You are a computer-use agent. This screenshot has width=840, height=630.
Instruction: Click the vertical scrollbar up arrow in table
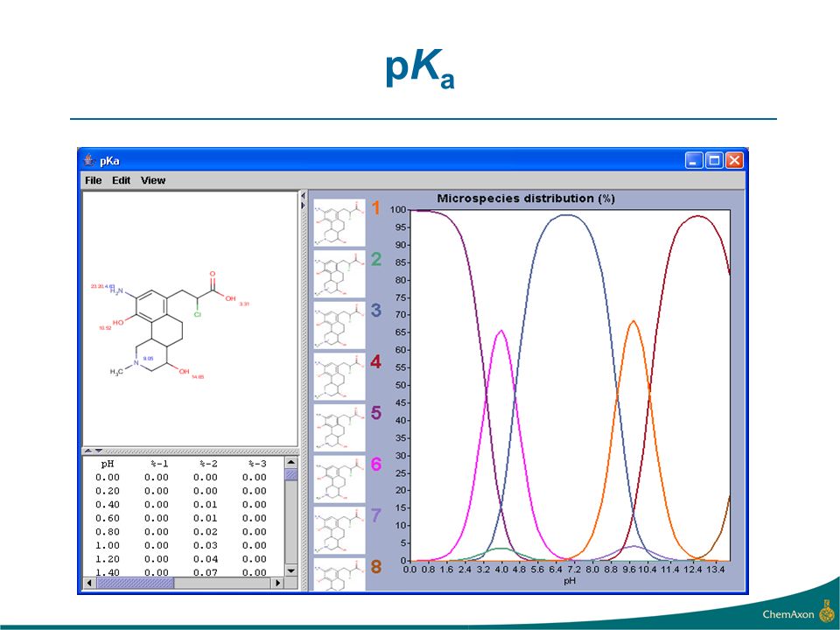pyautogui.click(x=290, y=462)
